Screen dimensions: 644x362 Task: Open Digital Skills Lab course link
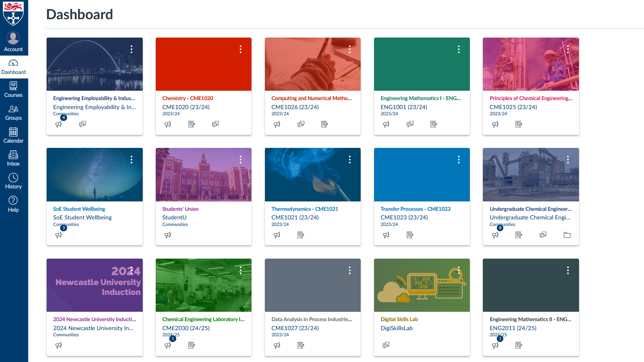click(x=399, y=320)
